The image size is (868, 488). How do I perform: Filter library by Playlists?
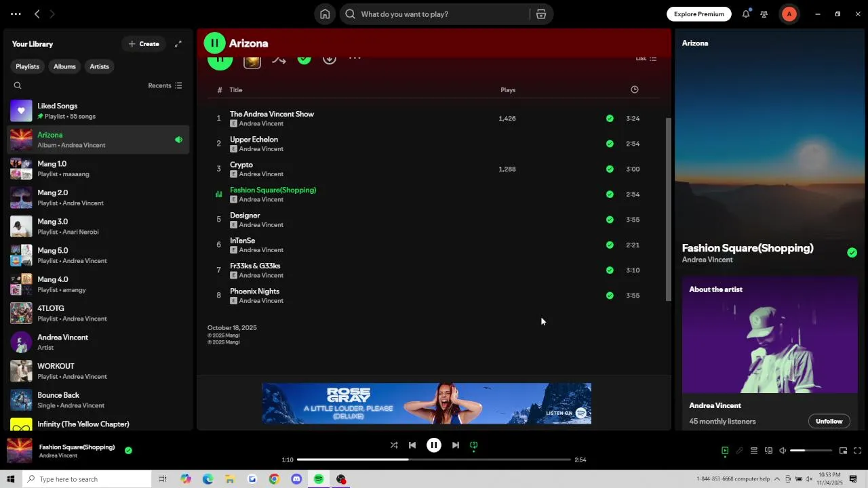pos(28,66)
